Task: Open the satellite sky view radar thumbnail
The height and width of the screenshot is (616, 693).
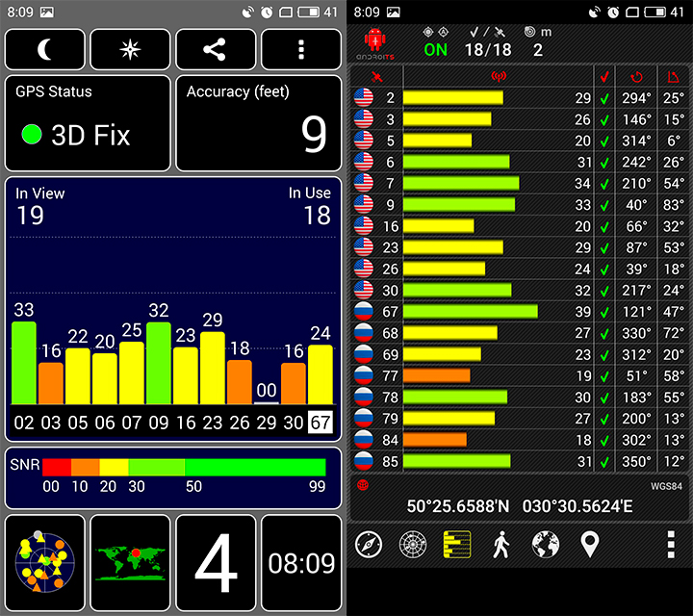Action: tap(45, 563)
